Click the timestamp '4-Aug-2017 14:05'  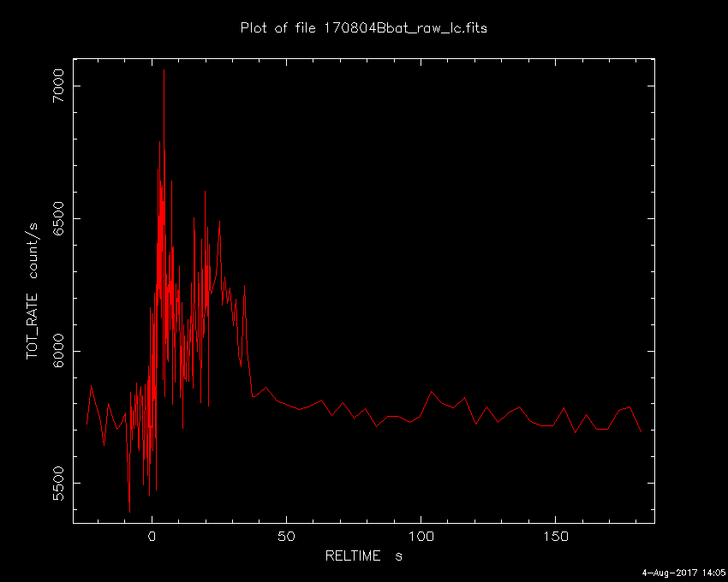pyautogui.click(x=683, y=573)
